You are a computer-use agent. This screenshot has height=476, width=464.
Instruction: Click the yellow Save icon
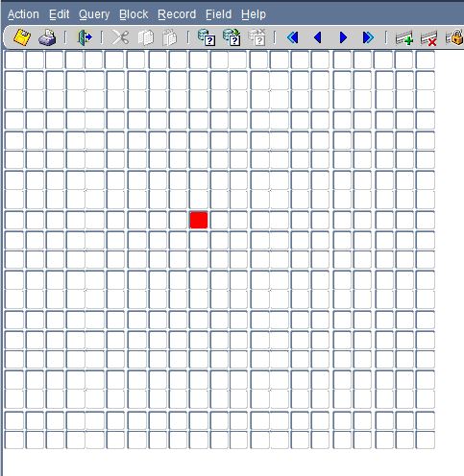tap(22, 37)
